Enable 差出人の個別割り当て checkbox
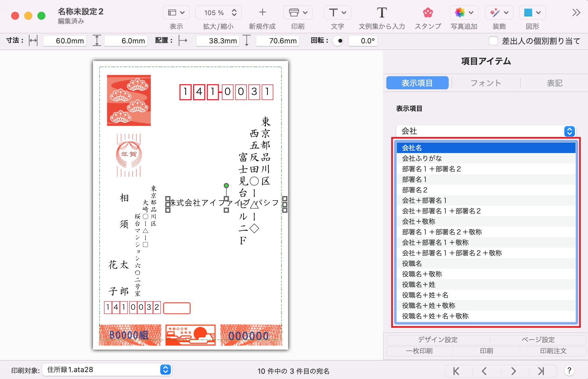Screen dimensions: 588x379 pyautogui.click(x=493, y=41)
